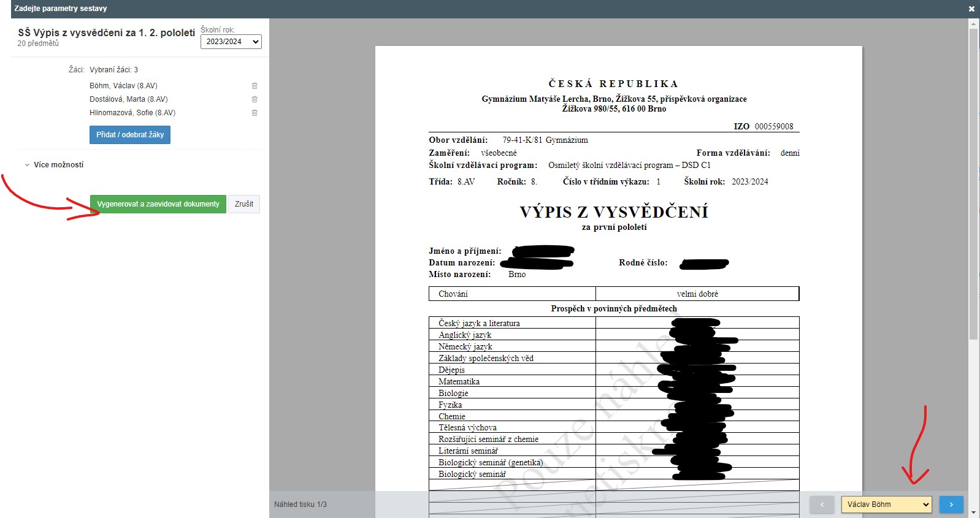Screen dimensions: 980x518
Task: Click Vygenerovat a zaevidovat dokumenty button
Action: tap(158, 204)
